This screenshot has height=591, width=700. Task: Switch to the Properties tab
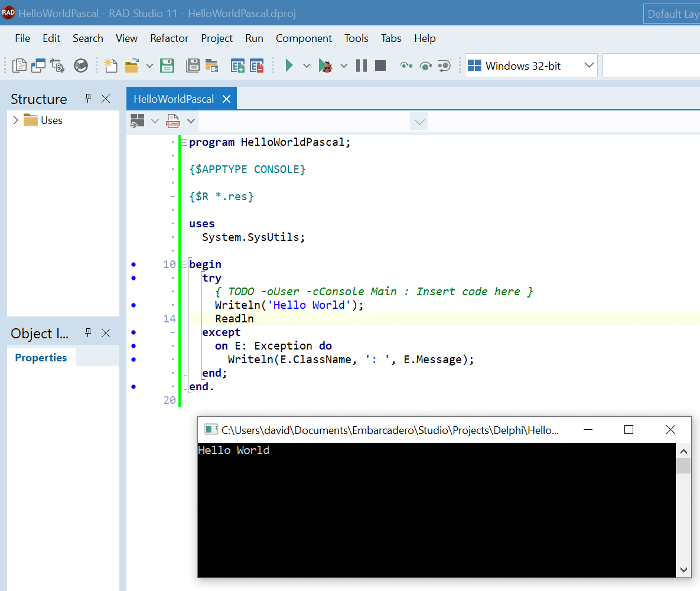click(41, 358)
